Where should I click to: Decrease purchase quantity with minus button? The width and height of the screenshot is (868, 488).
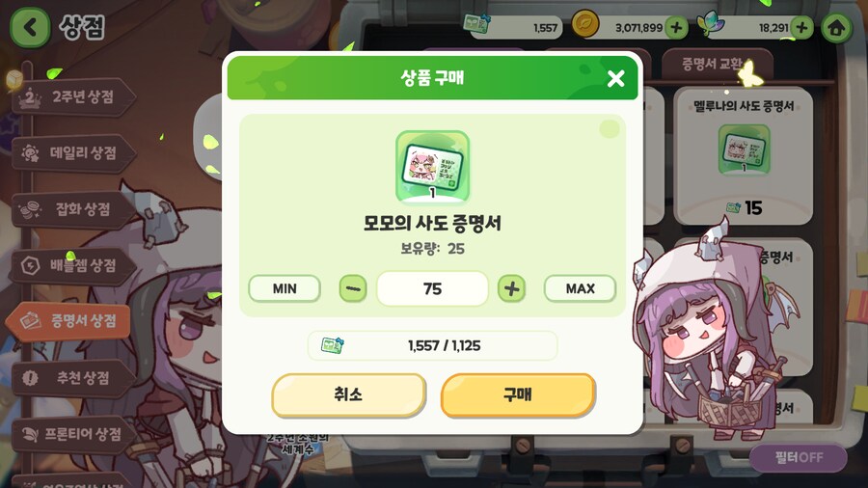(353, 288)
